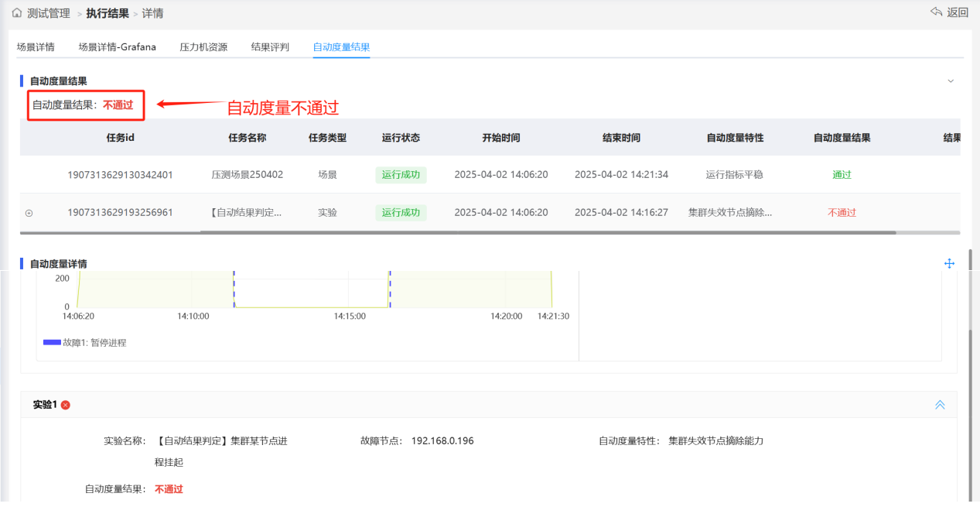Viewport: 980px width, 507px height.
Task: Click the red error icon next to 实验1
Action: (66, 405)
